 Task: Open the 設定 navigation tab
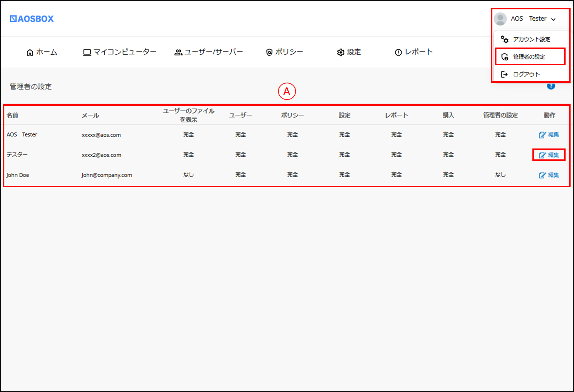(349, 52)
